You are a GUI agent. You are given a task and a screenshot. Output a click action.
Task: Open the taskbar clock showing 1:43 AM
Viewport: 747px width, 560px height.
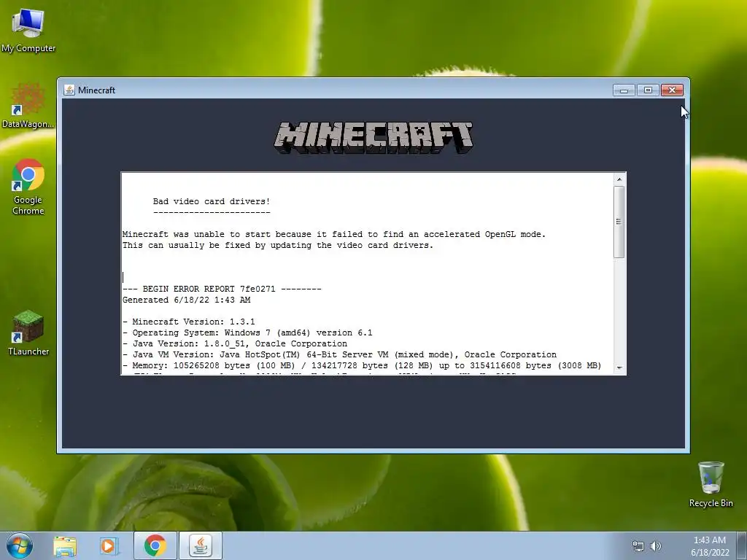pyautogui.click(x=710, y=546)
